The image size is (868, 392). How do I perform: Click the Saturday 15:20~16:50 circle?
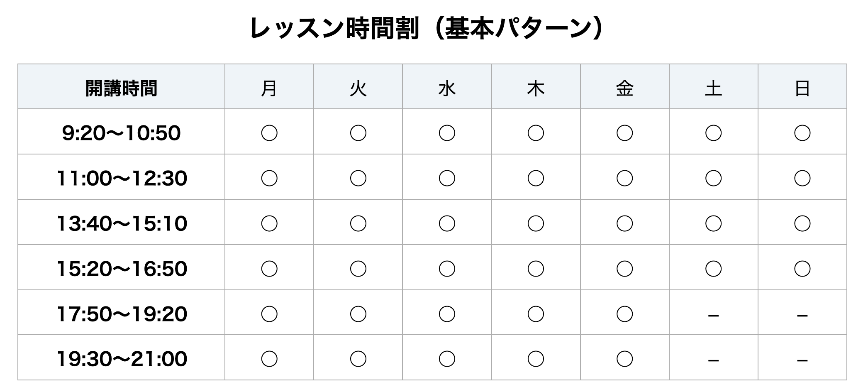(x=713, y=269)
